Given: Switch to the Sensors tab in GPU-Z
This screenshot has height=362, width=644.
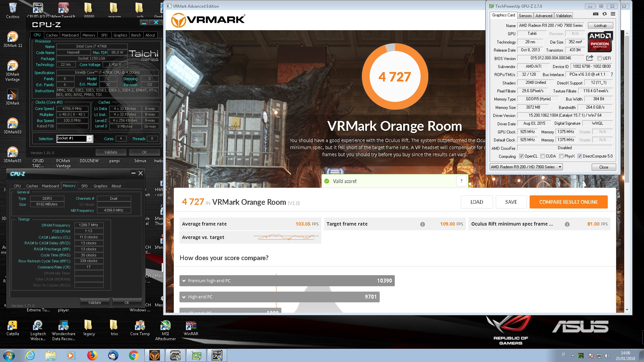Looking at the screenshot, I should tap(525, 16).
